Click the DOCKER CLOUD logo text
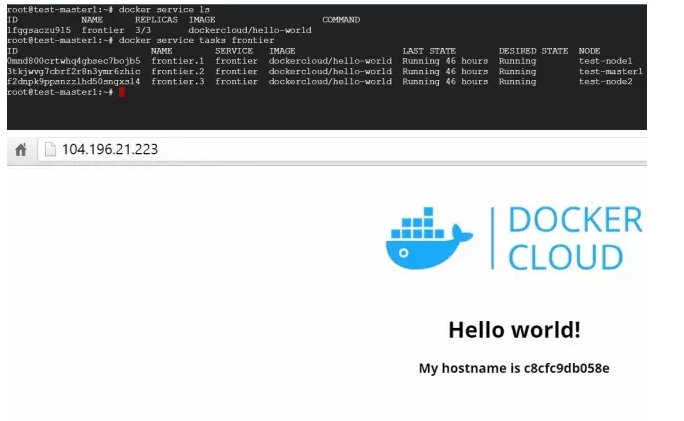This screenshot has width=684, height=421. 575,238
